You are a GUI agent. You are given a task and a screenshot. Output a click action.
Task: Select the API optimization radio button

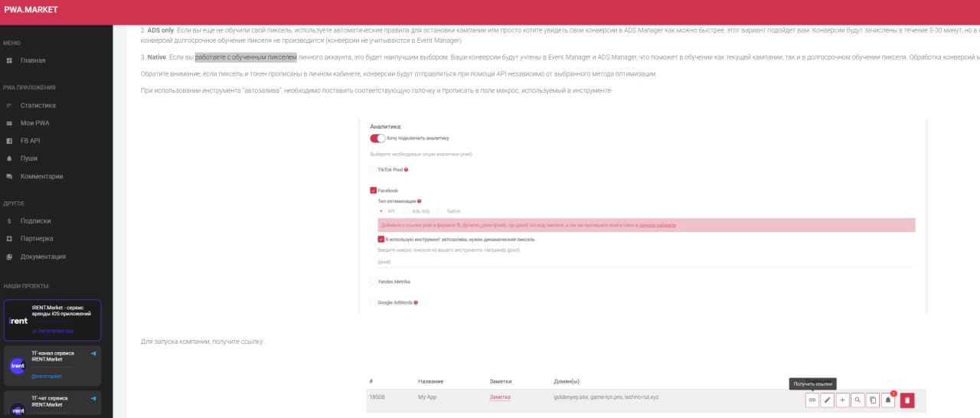point(381,211)
